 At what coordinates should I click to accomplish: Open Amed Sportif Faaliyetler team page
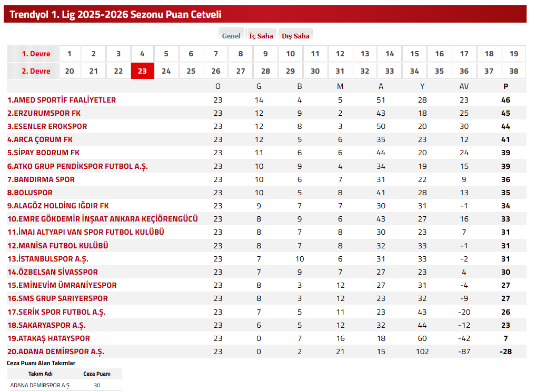click(x=62, y=100)
